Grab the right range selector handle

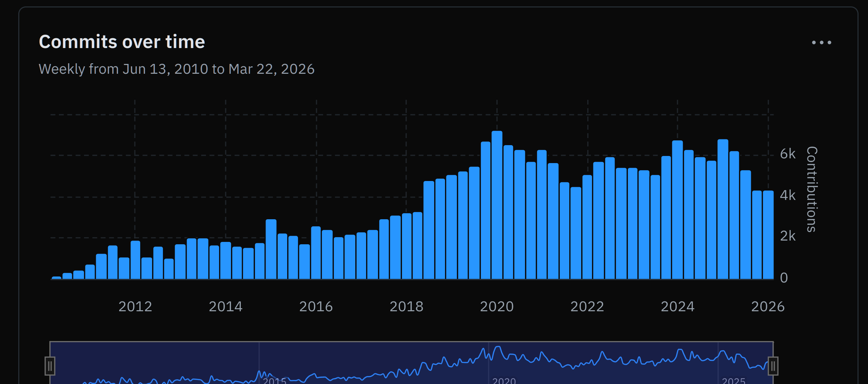[773, 366]
